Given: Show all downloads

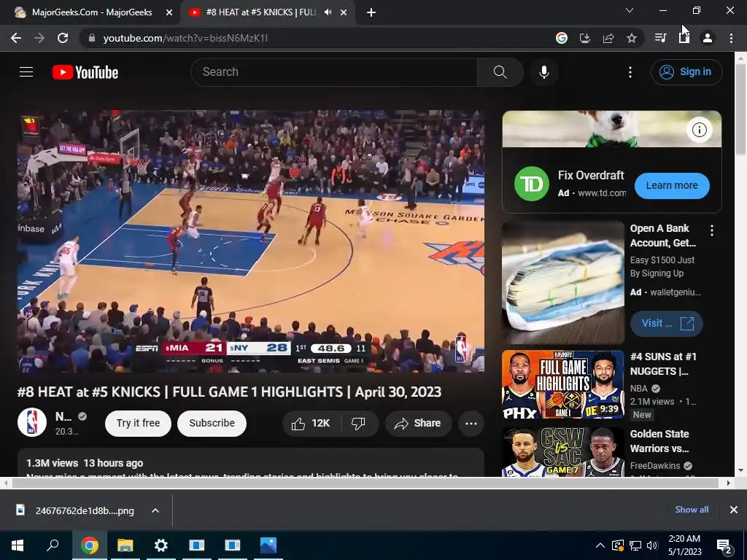Looking at the screenshot, I should [692, 510].
